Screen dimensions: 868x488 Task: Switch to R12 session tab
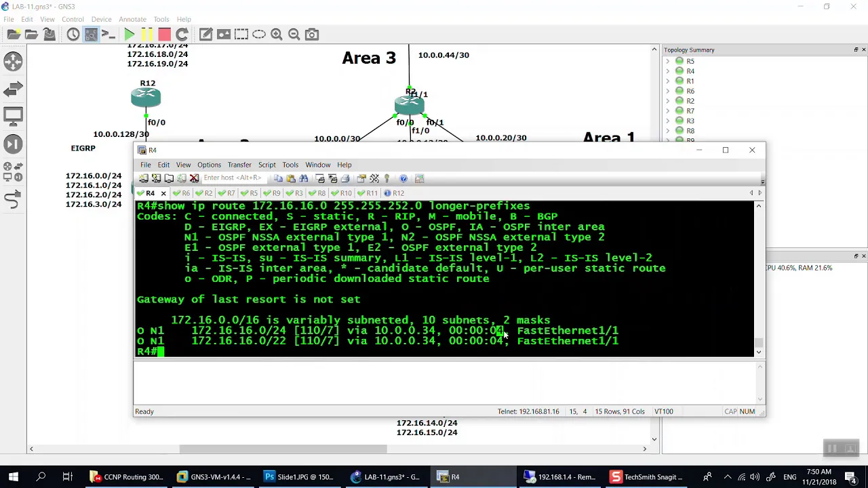click(x=394, y=193)
